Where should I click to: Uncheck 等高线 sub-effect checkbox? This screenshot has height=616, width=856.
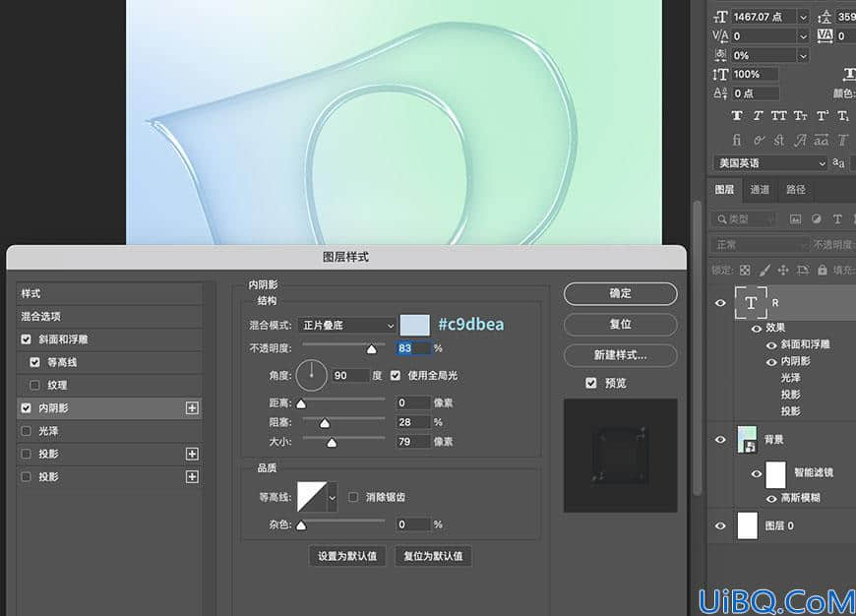(x=35, y=362)
